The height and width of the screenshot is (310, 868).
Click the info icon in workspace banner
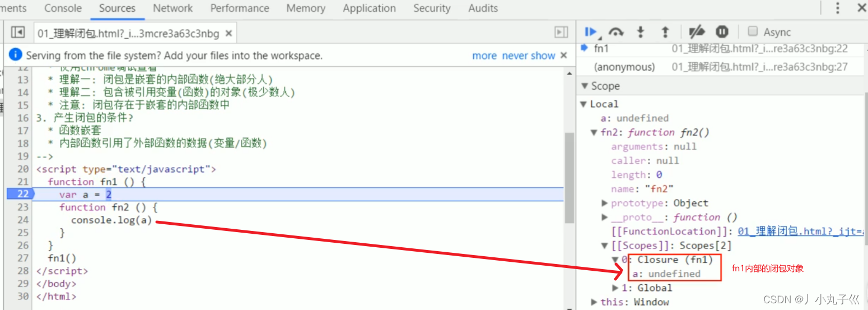point(15,55)
